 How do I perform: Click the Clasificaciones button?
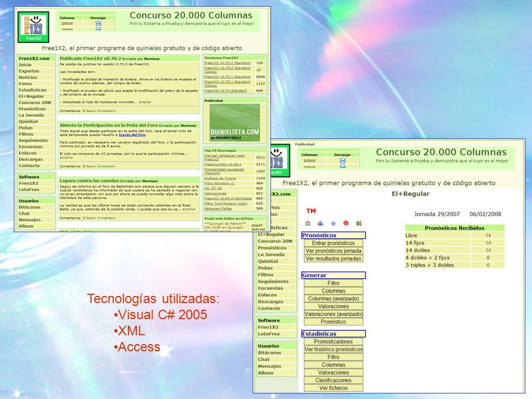pos(333,380)
